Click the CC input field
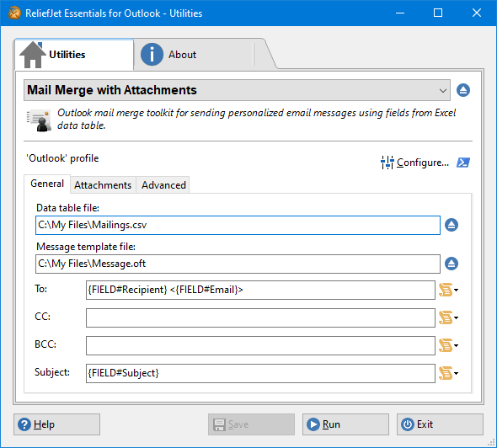 [260, 317]
